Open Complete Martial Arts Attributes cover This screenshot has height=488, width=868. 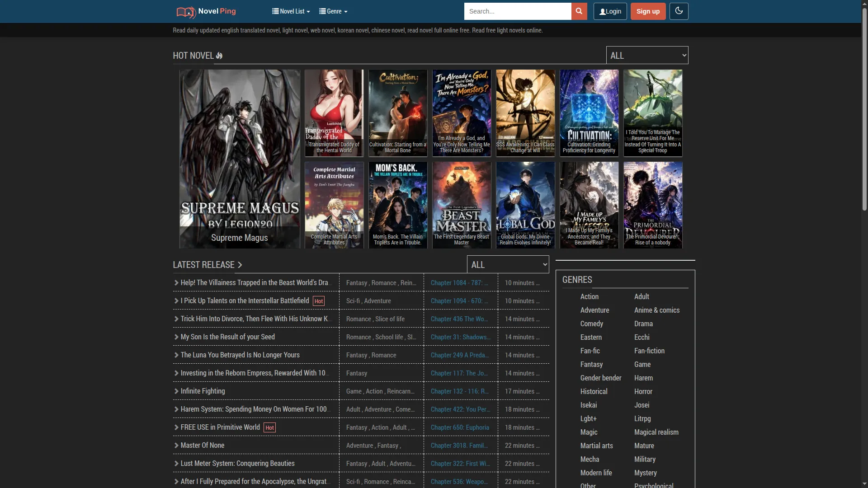(334, 205)
